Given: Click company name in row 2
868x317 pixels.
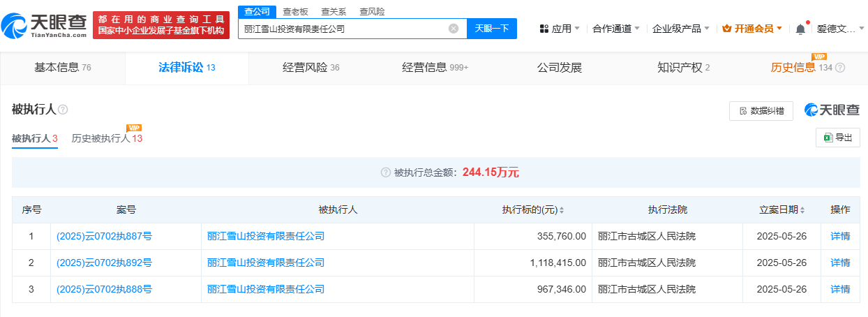Looking at the screenshot, I should [x=266, y=263].
